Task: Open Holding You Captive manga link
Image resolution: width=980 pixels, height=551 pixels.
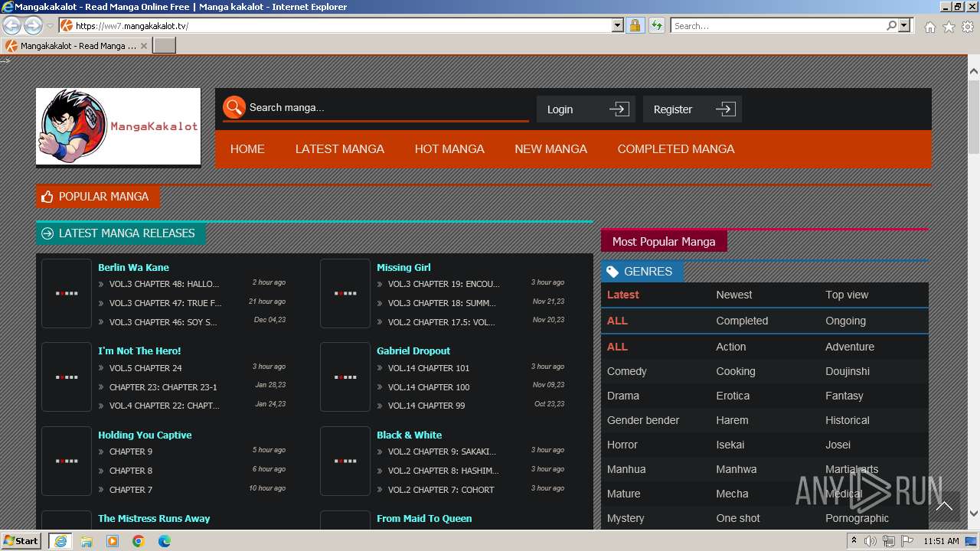Action: [145, 435]
